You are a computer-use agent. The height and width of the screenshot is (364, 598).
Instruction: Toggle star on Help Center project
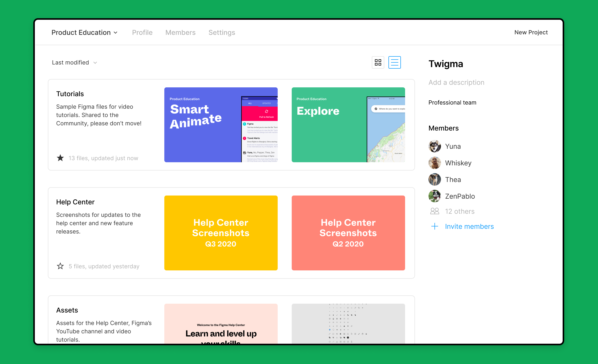pyautogui.click(x=61, y=266)
